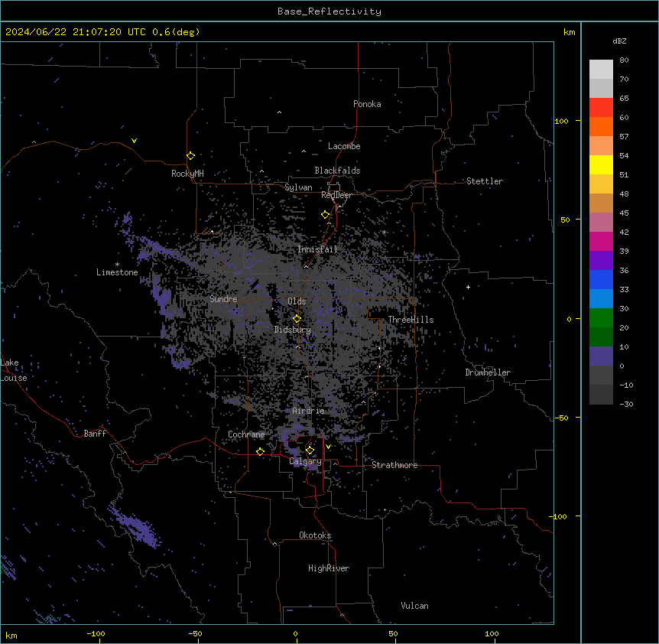Click the HighRiver label

329,568
